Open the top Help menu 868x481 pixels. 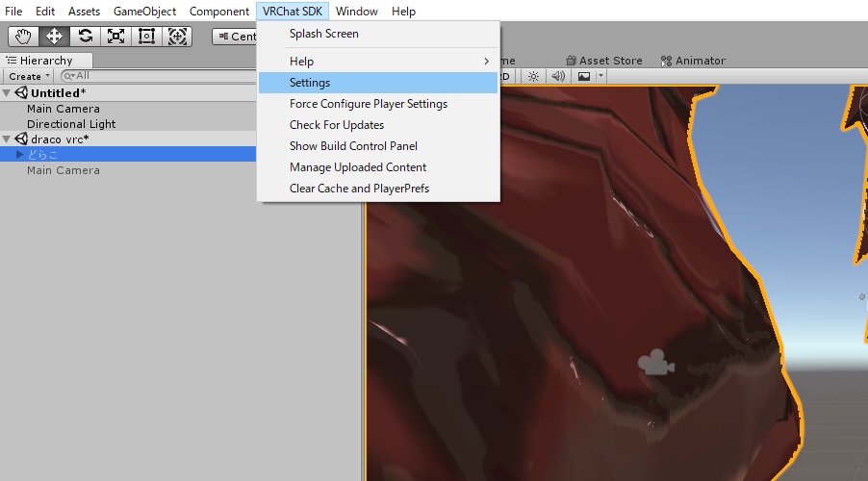pos(403,12)
